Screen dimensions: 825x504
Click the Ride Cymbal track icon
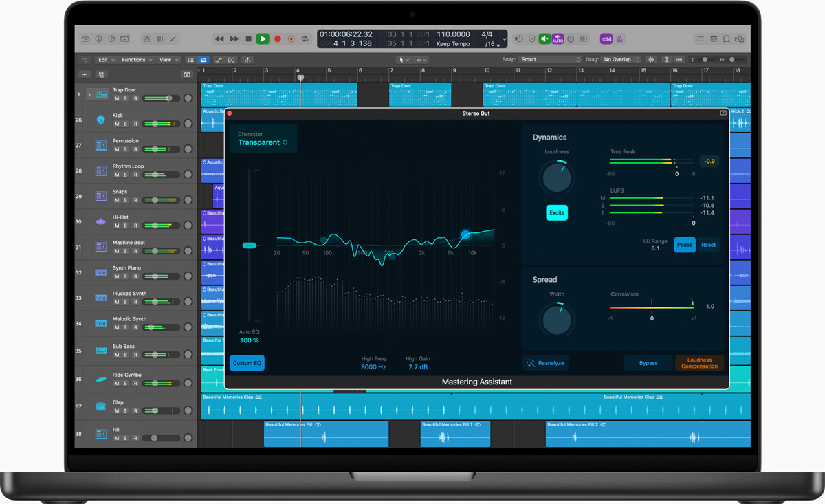(x=101, y=380)
